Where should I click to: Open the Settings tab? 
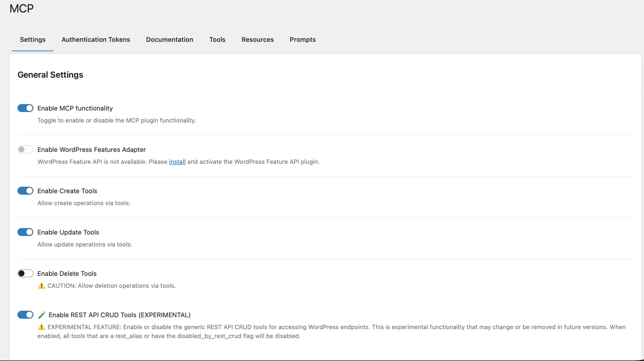(x=33, y=40)
